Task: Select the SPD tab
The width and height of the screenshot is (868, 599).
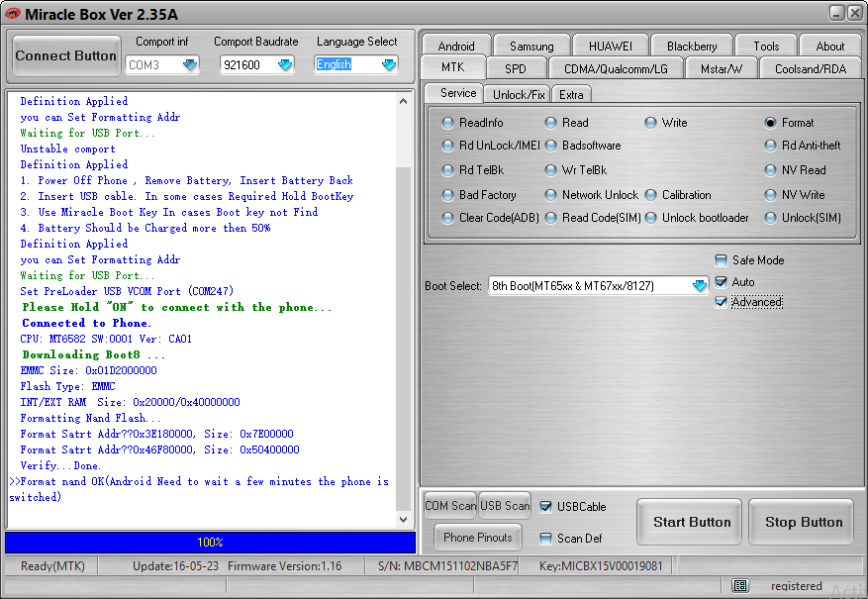Action: coord(516,68)
